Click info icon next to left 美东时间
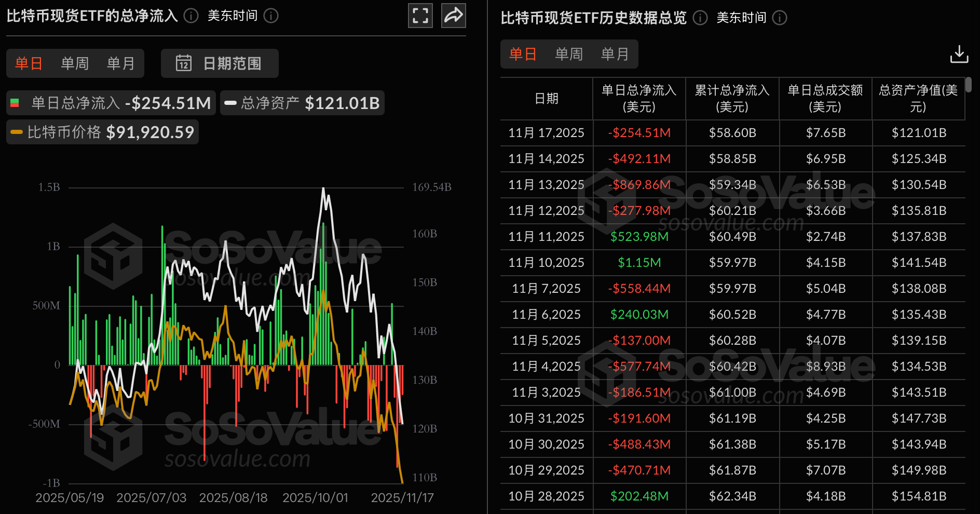This screenshot has height=514, width=980. (x=271, y=16)
